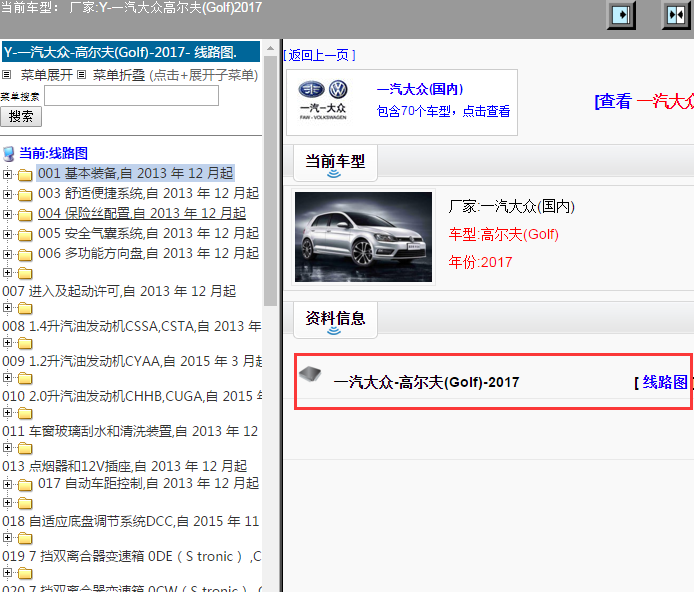Click the 菜单展开 text link
Image resolution: width=694 pixels, height=592 pixels.
(47, 75)
